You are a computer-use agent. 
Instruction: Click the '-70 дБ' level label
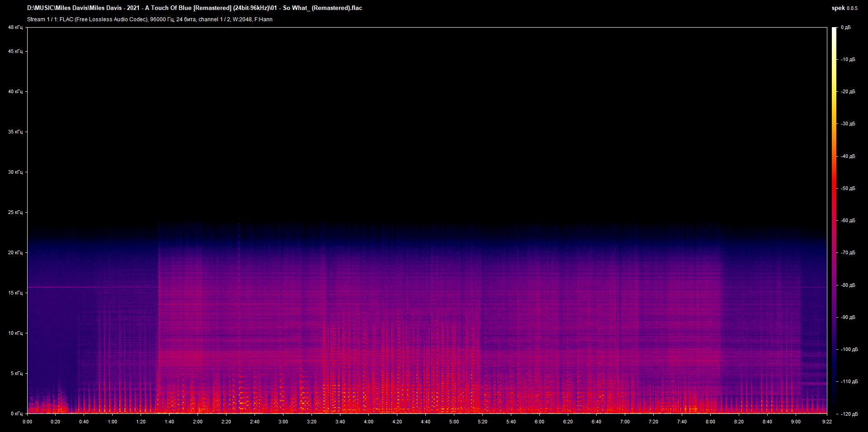click(x=848, y=253)
